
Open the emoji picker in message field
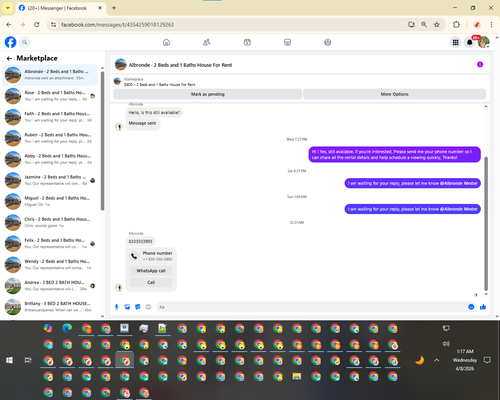(x=471, y=307)
